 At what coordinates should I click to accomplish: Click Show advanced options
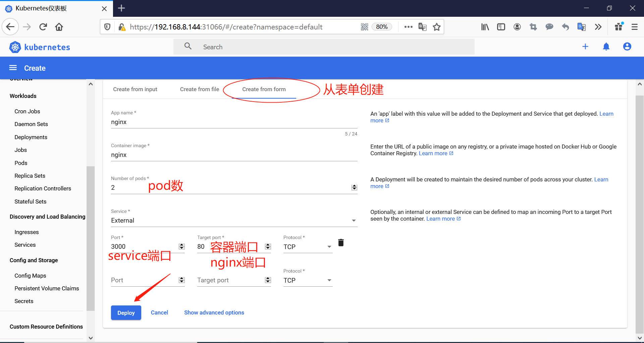click(x=214, y=312)
